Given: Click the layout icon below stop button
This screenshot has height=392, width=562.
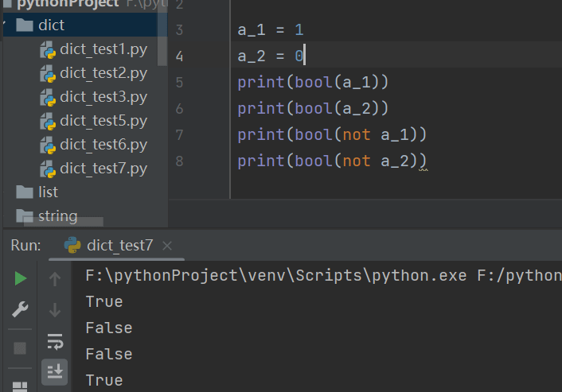Looking at the screenshot, I should click(21, 386).
